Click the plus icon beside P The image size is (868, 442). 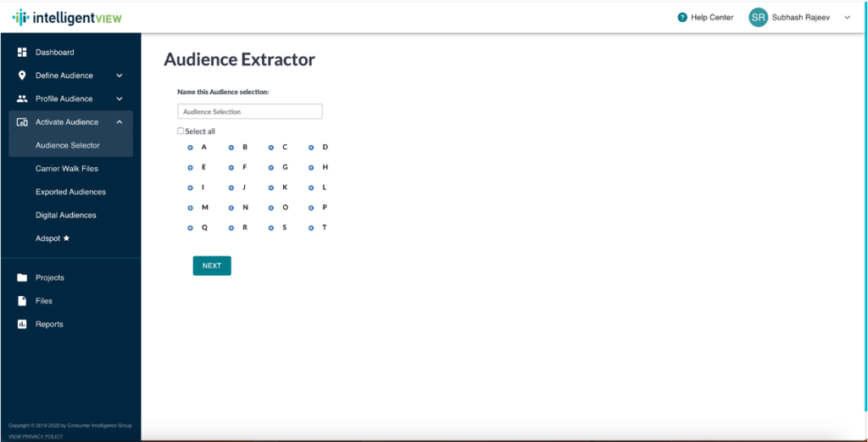click(311, 208)
